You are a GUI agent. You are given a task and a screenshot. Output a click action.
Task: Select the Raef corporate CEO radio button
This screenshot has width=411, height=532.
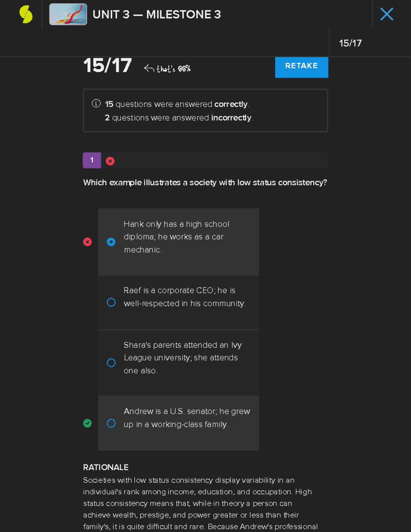pyautogui.click(x=111, y=302)
